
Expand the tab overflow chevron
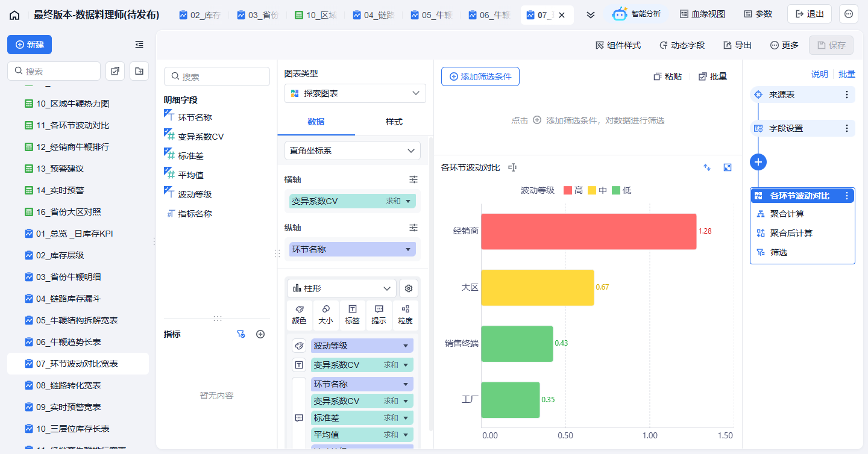(x=591, y=15)
